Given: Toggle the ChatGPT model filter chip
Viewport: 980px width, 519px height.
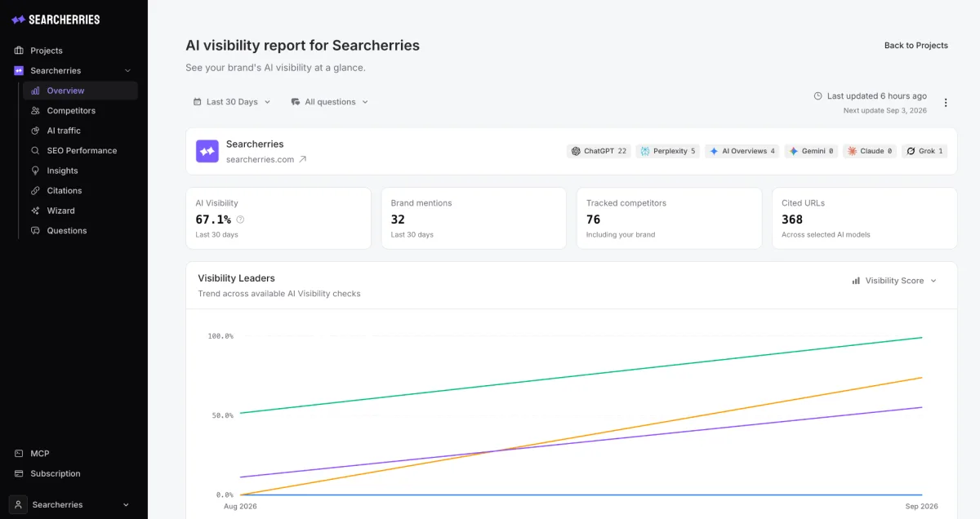Looking at the screenshot, I should [599, 151].
